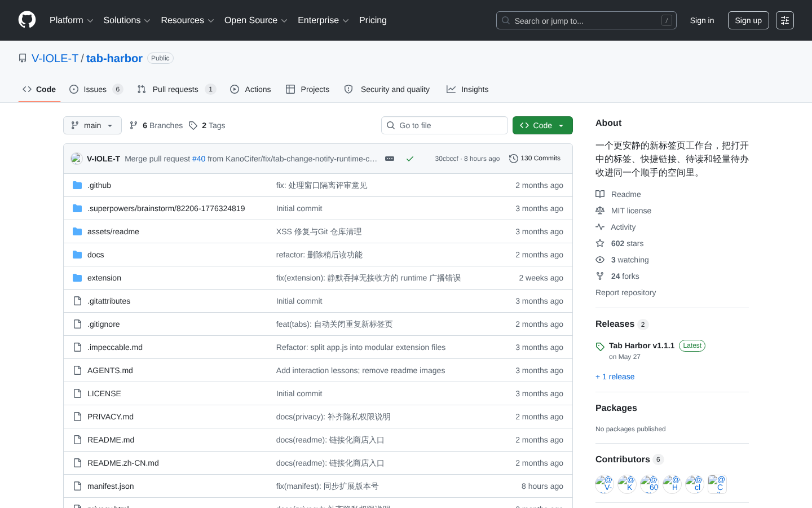Image resolution: width=812 pixels, height=508 pixels.
Task: Open the last contributor avatar in row
Action: (717, 484)
